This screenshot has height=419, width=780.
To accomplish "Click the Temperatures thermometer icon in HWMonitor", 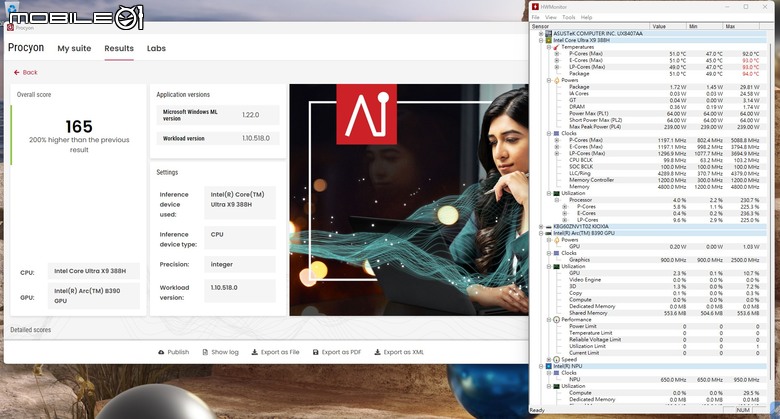I will click(x=555, y=46).
